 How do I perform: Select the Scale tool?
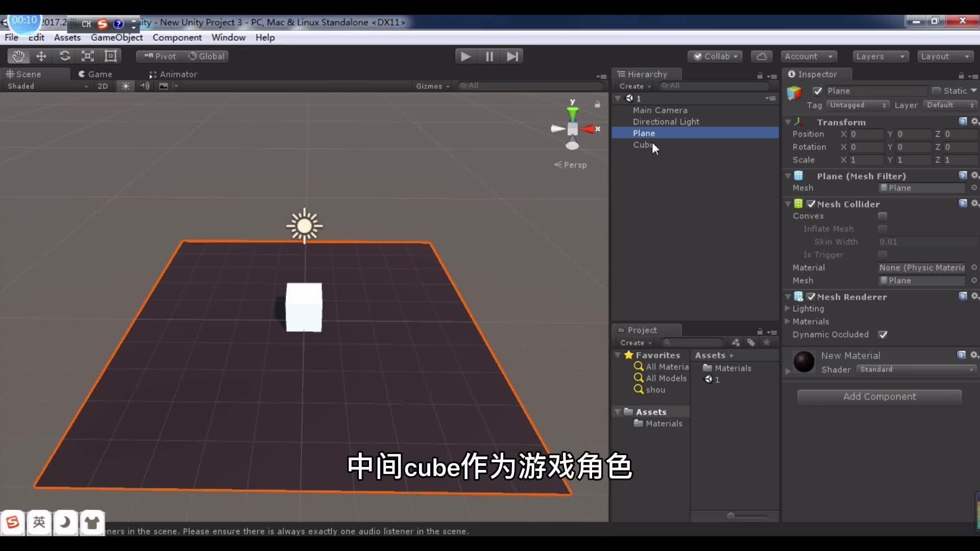click(x=88, y=56)
